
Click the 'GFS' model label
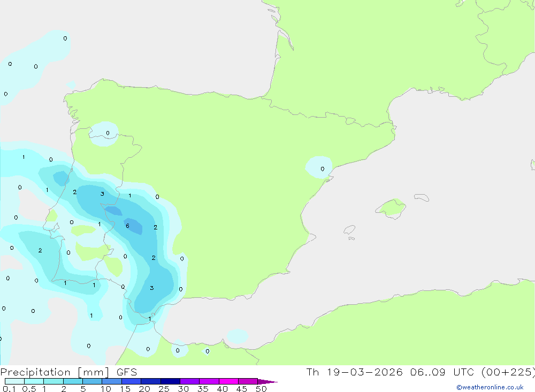pyautogui.click(x=127, y=372)
